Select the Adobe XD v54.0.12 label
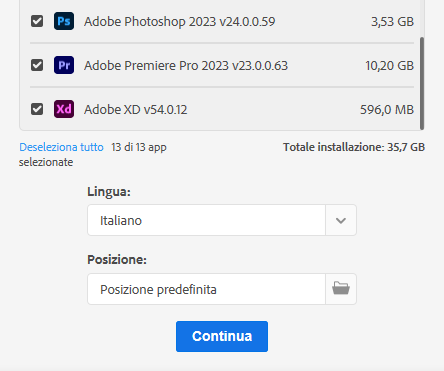Image resolution: width=444 pixels, height=371 pixels. pyautogui.click(x=135, y=109)
